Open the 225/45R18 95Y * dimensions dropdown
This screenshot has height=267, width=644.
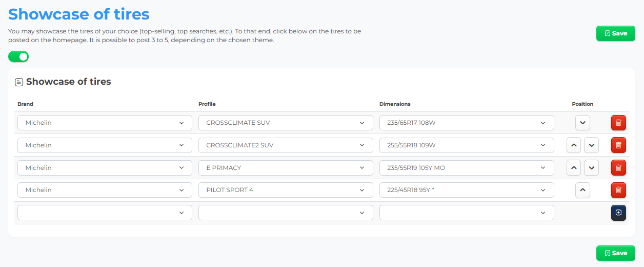pos(467,190)
